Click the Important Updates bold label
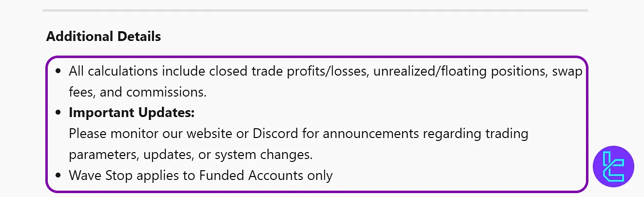 132,113
